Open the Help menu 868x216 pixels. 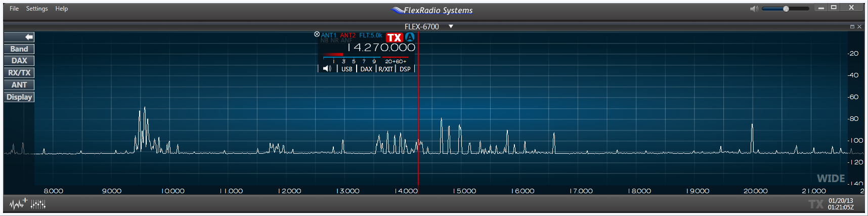coord(62,9)
